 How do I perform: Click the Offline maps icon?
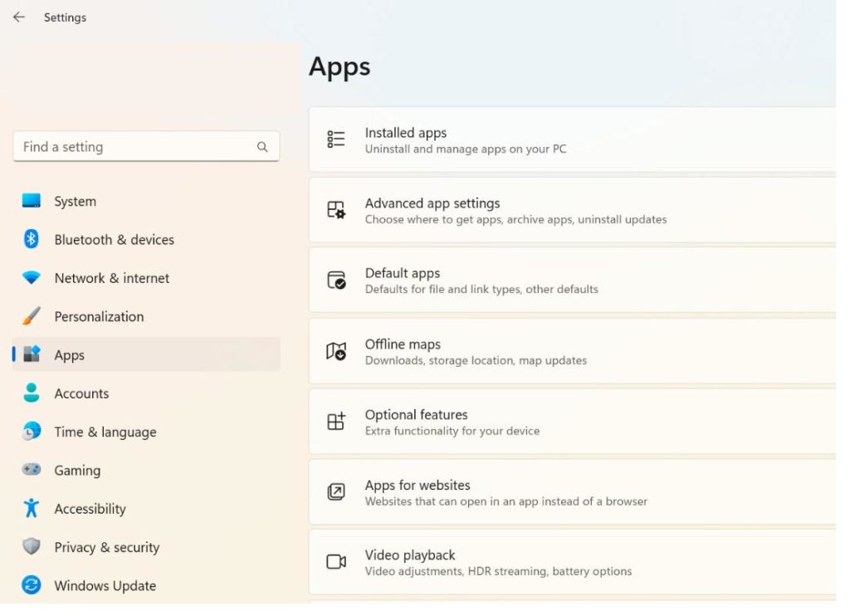(x=336, y=351)
